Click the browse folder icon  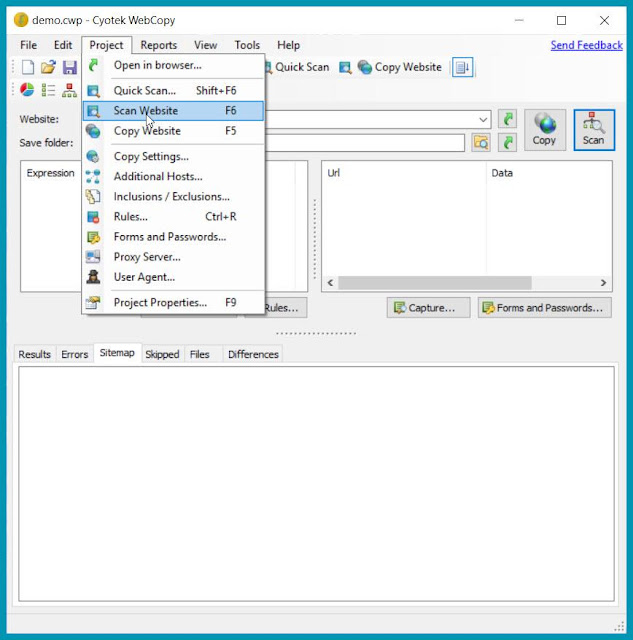point(481,142)
